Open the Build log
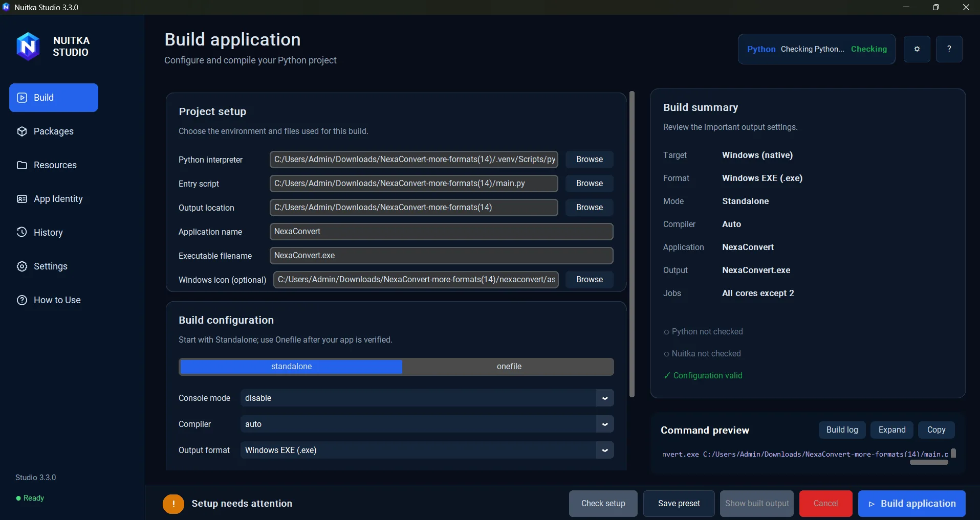This screenshot has height=520, width=980. pos(842,430)
